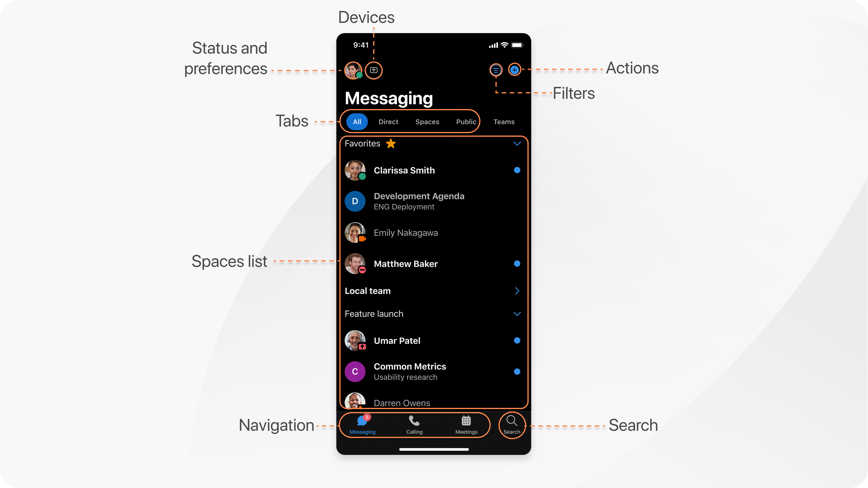Collapse the Feature launch section

pos(516,313)
